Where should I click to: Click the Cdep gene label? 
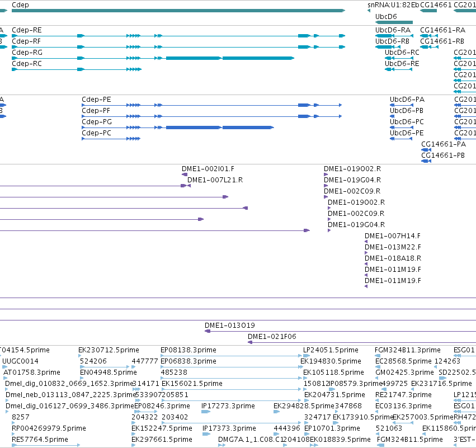pos(20,5)
